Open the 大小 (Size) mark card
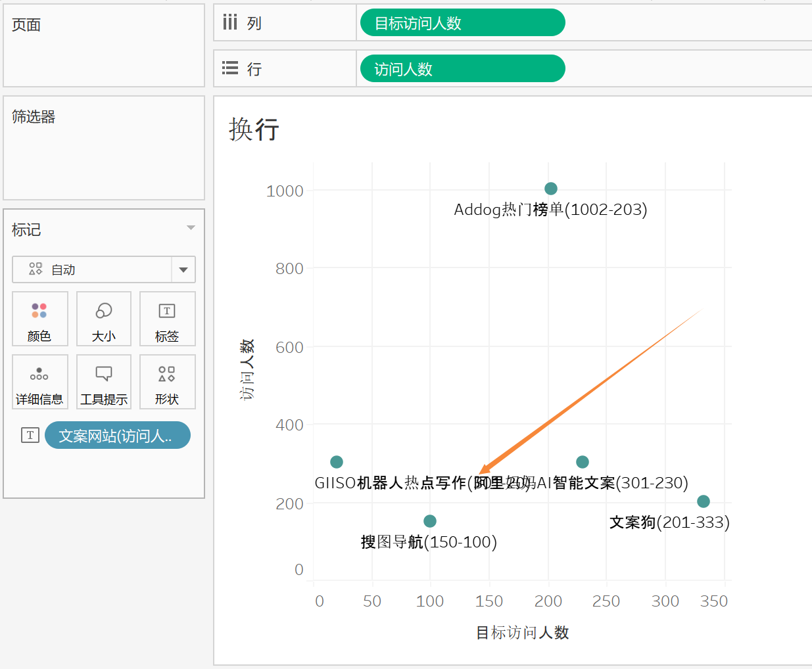Image resolution: width=812 pixels, height=669 pixels. [x=104, y=319]
